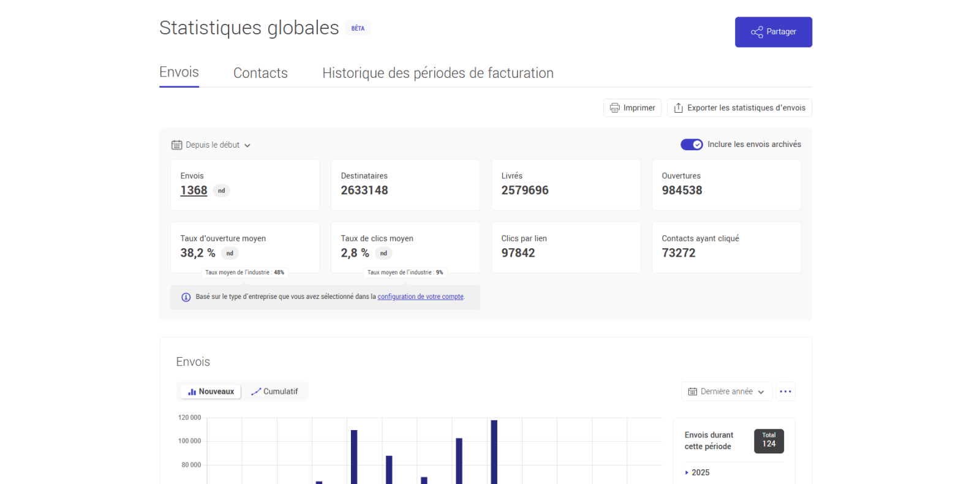Click the Imprimer print button
Viewport: 980px width, 484px height.
[x=633, y=108]
